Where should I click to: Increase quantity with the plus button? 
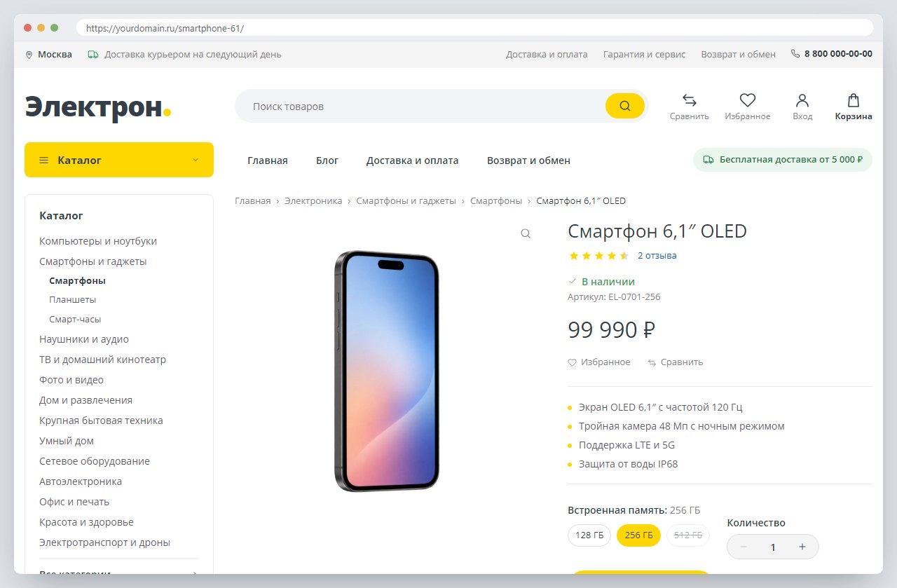pos(802,547)
